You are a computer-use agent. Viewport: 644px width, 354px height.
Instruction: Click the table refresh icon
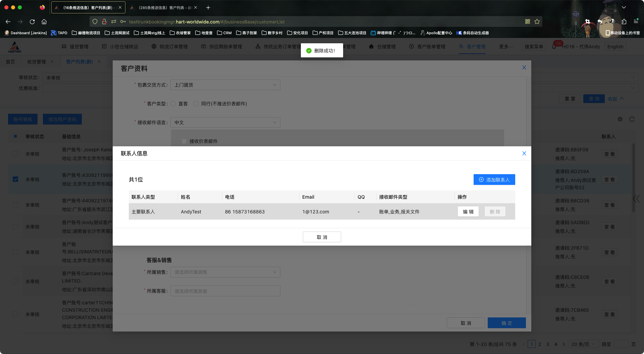tap(632, 119)
